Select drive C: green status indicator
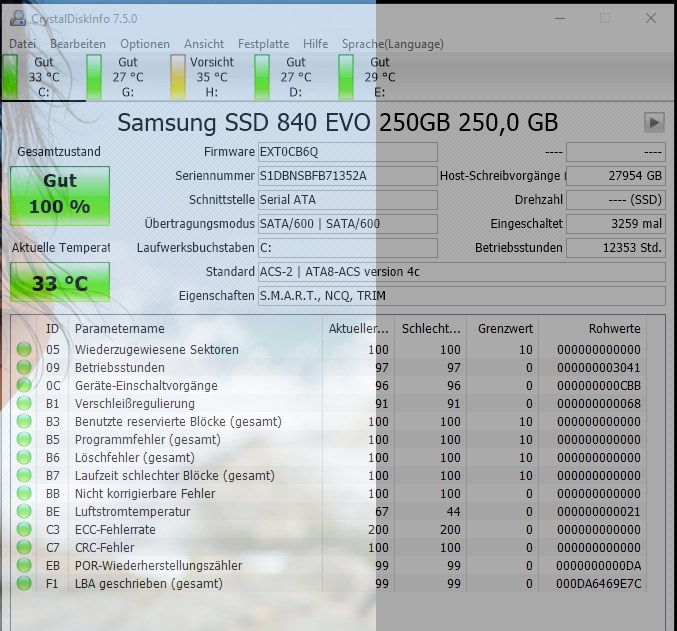Screen dimensions: 677x631 tap(11, 77)
